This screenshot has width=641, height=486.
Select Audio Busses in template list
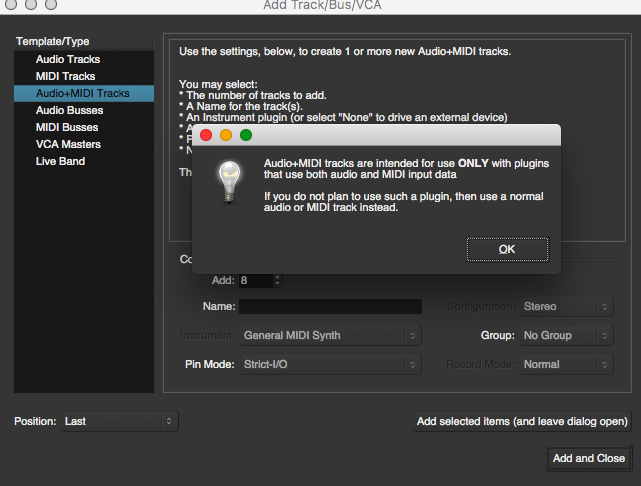[x=69, y=110]
